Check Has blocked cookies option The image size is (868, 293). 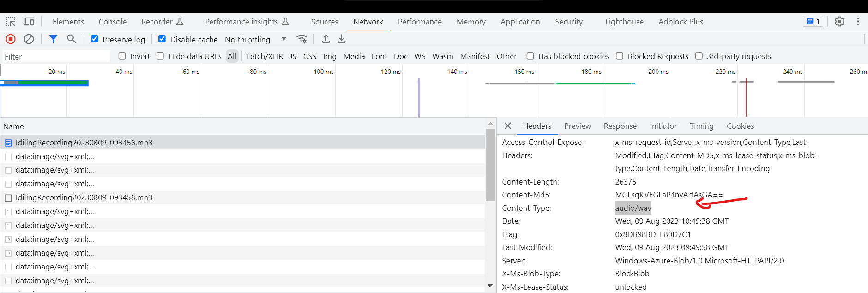click(530, 56)
